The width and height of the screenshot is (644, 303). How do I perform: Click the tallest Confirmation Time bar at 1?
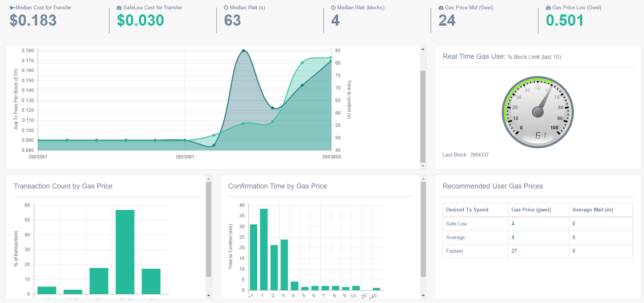click(x=264, y=249)
